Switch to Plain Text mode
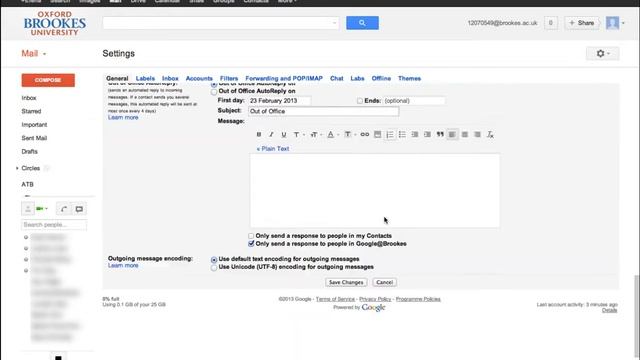This screenshot has height=360, width=640. pos(273,149)
